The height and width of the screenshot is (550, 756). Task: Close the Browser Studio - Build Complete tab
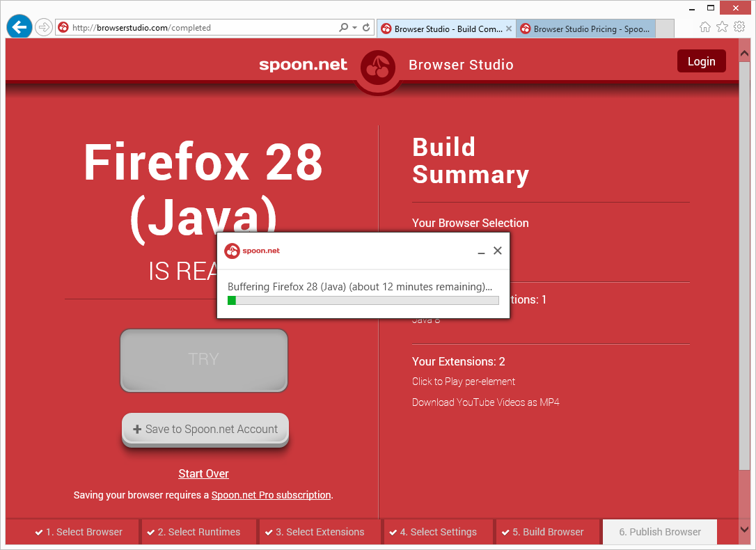(509, 29)
